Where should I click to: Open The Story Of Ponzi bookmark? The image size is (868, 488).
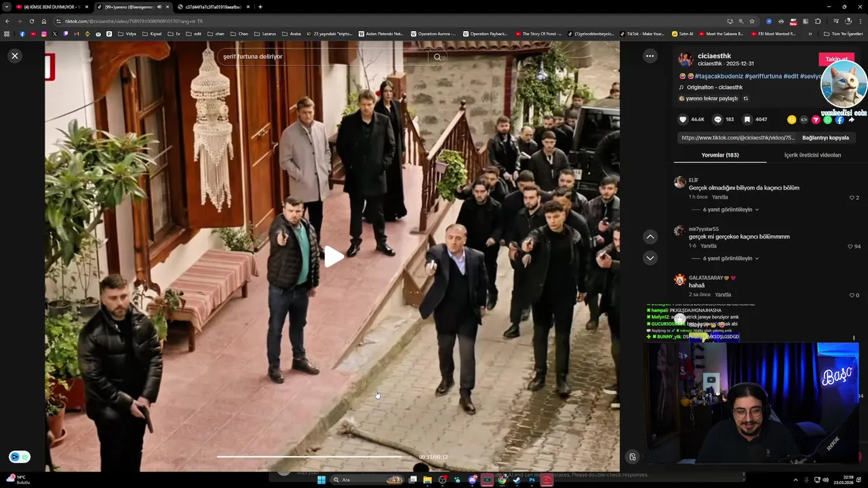(x=538, y=34)
